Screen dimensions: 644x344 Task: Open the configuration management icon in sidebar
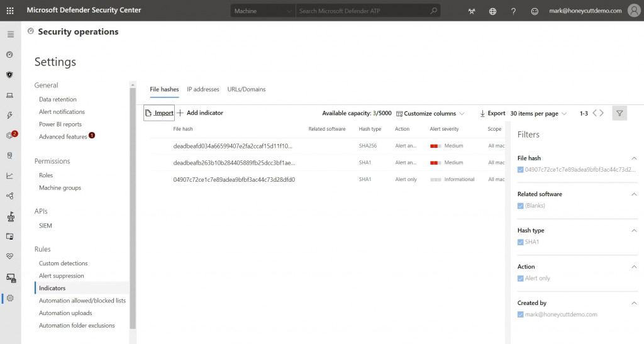point(11,279)
